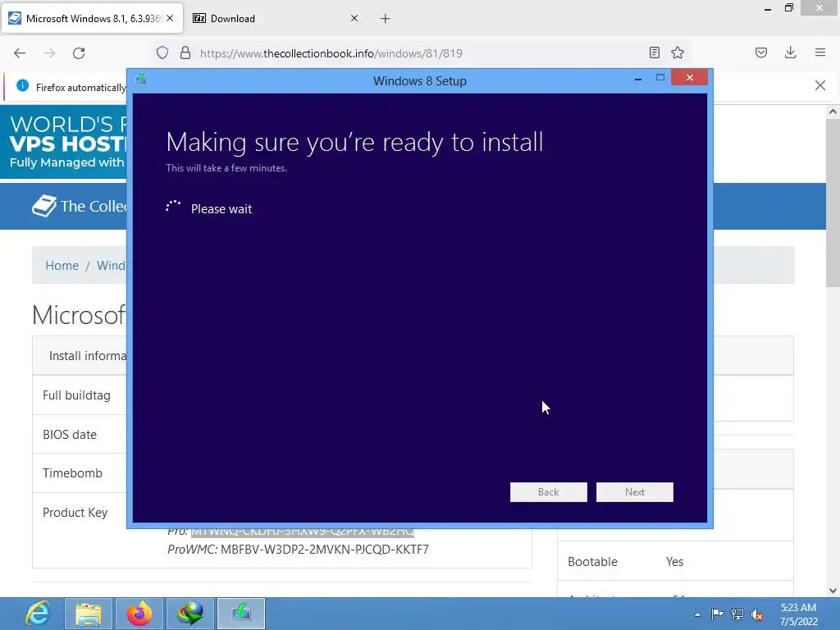Bookmark this page with the star icon
The image size is (840, 630).
coord(678,52)
